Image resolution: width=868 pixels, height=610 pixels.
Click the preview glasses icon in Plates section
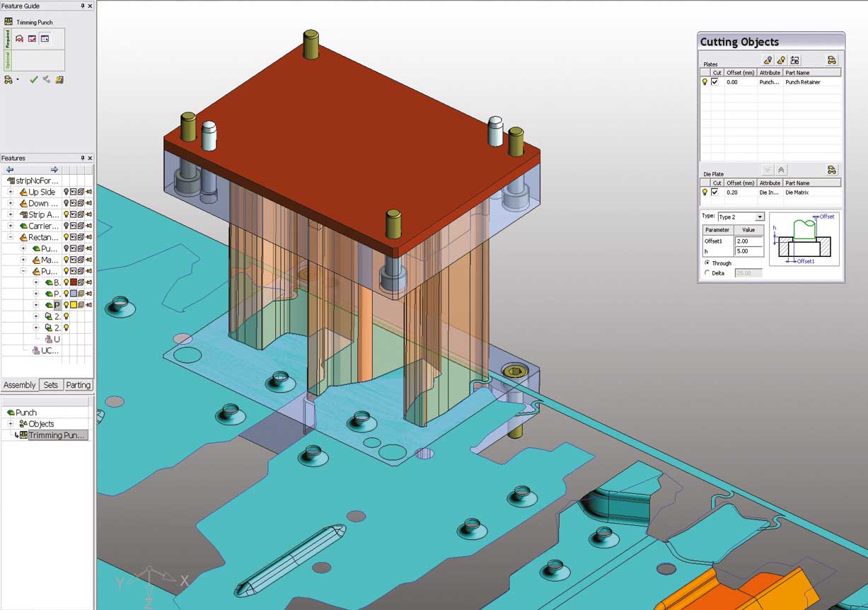click(831, 60)
